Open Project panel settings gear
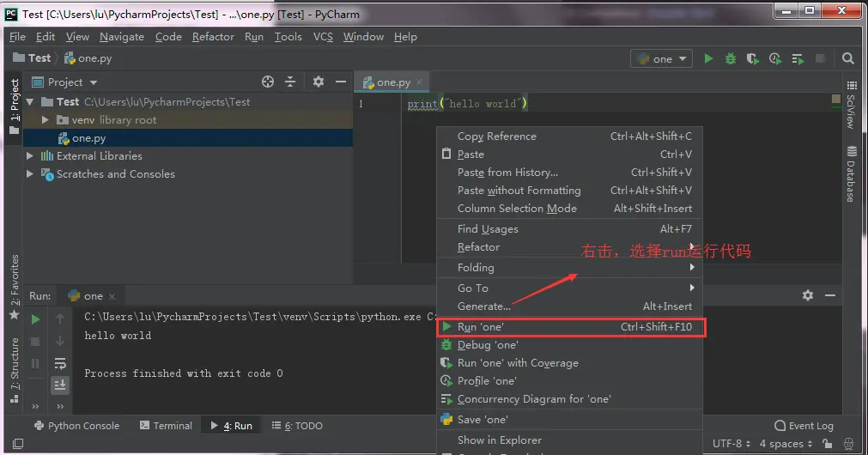 [318, 82]
